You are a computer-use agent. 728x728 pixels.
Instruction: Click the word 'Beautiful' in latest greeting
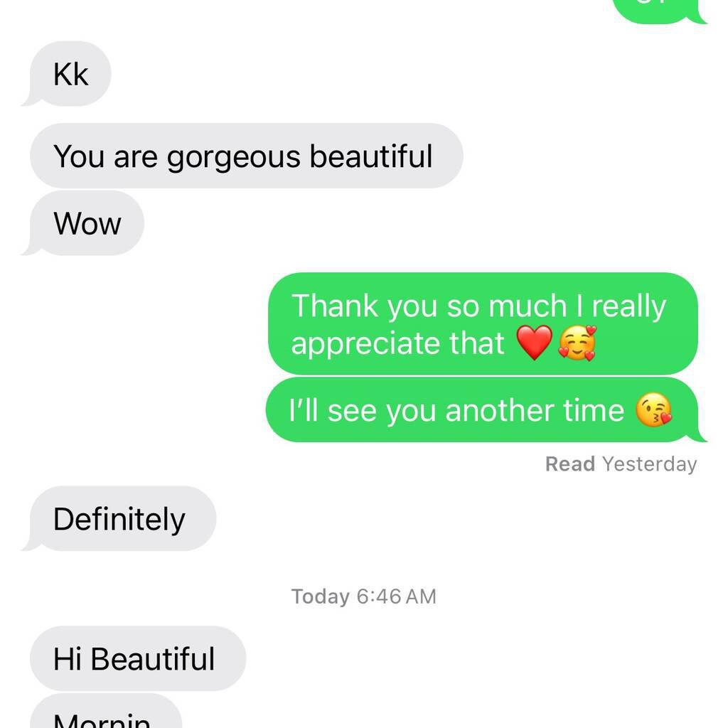152,659
